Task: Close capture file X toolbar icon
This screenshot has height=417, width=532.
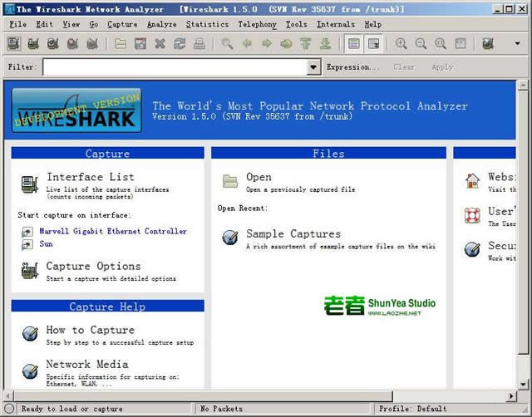Action: [160, 44]
